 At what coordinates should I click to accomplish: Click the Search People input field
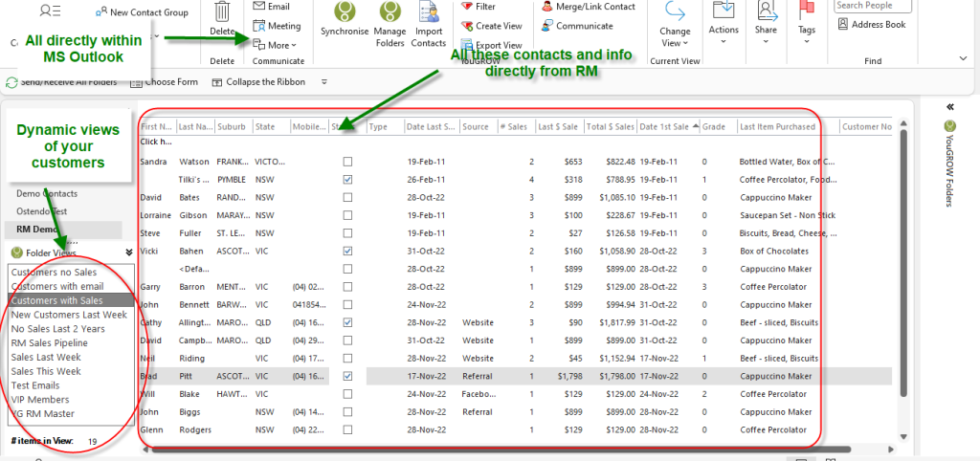point(873,6)
